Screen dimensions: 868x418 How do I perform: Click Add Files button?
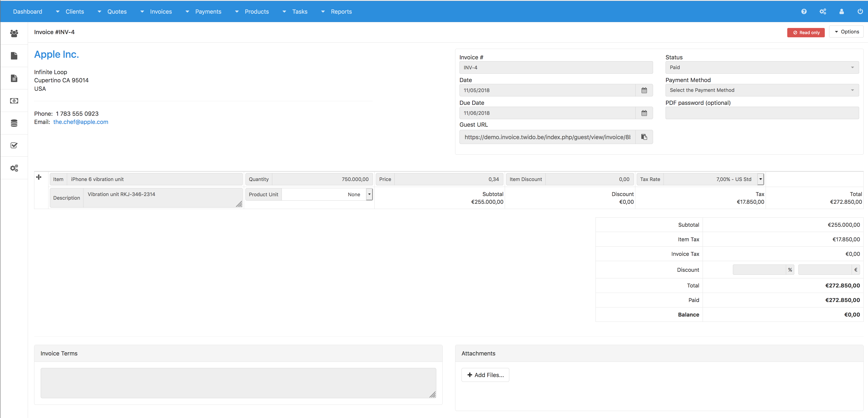click(x=485, y=375)
